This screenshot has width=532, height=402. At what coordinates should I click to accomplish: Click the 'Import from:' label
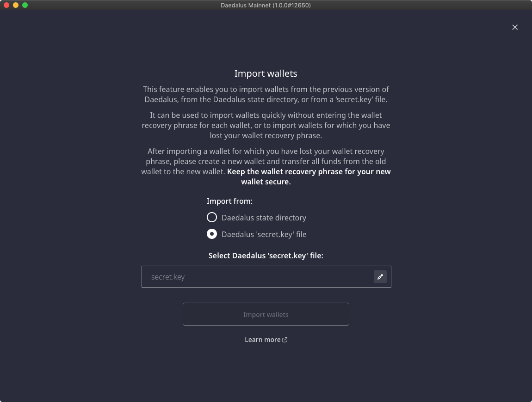[x=229, y=201]
